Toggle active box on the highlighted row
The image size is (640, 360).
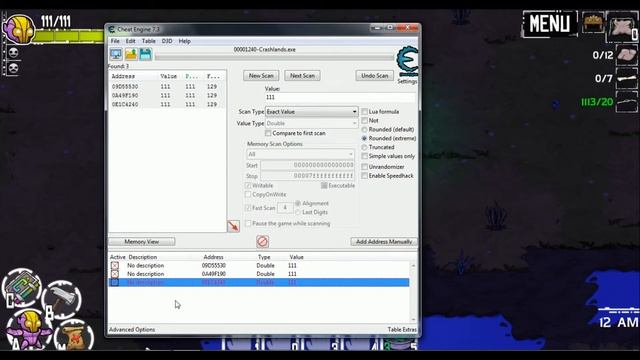(x=115, y=282)
